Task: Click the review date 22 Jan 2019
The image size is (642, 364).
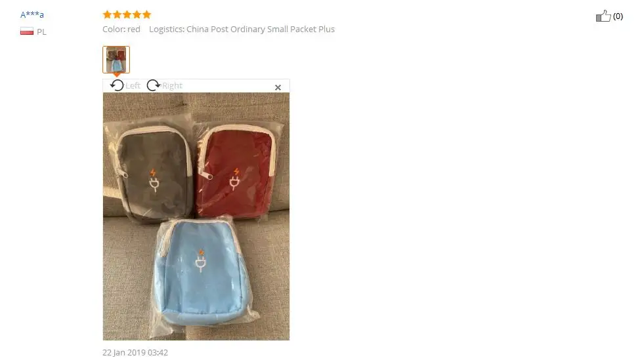Action: (135, 353)
